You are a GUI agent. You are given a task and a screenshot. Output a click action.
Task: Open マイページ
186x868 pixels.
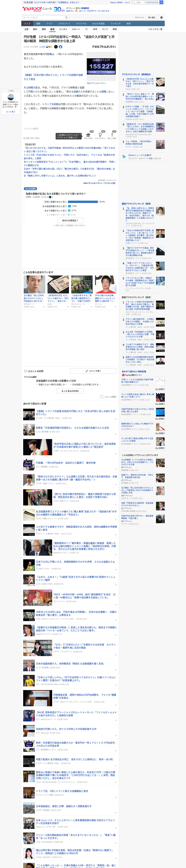(139, 18)
